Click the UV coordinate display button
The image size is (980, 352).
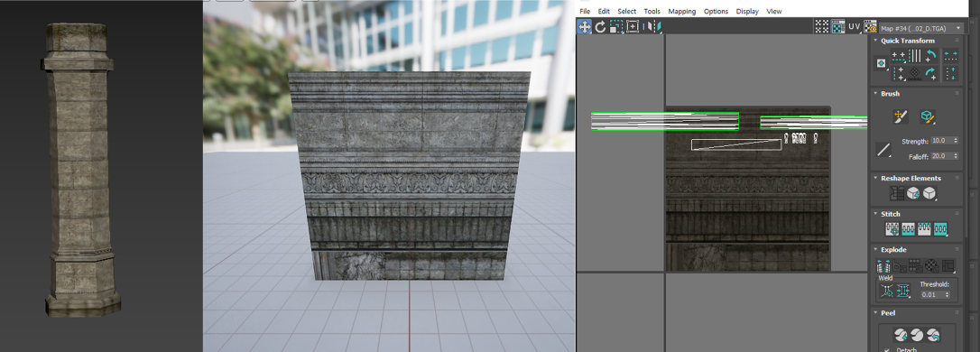(854, 26)
